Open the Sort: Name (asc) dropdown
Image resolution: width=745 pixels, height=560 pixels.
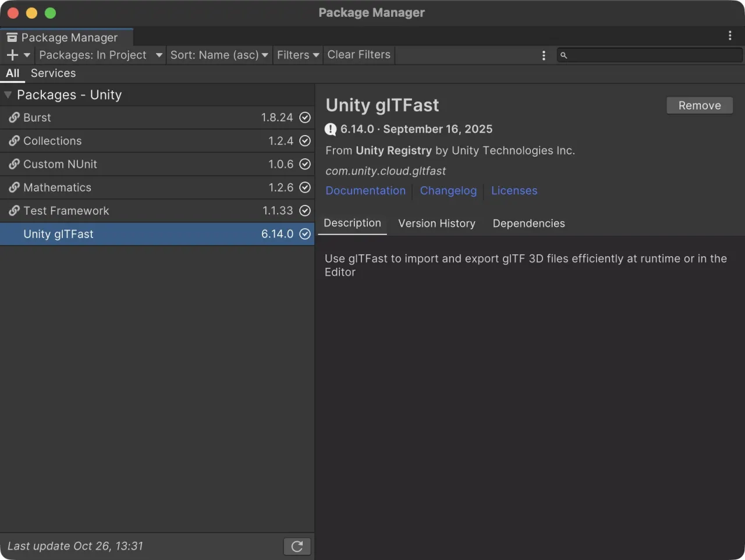[219, 55]
